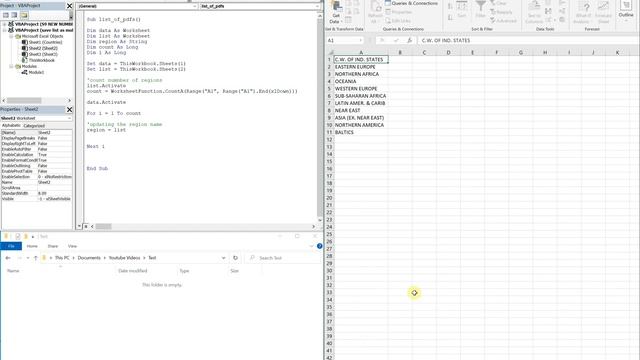Click the (Name) property row
The image size is (640, 360).
37,133
